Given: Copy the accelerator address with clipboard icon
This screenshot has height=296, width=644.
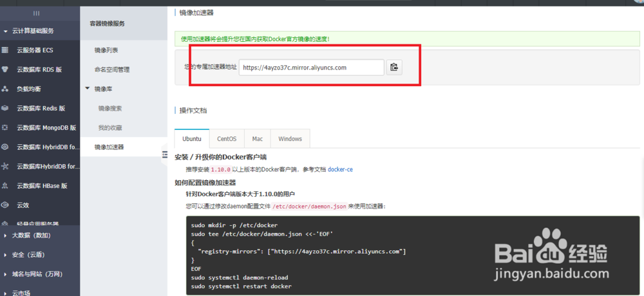Looking at the screenshot, I should (394, 68).
